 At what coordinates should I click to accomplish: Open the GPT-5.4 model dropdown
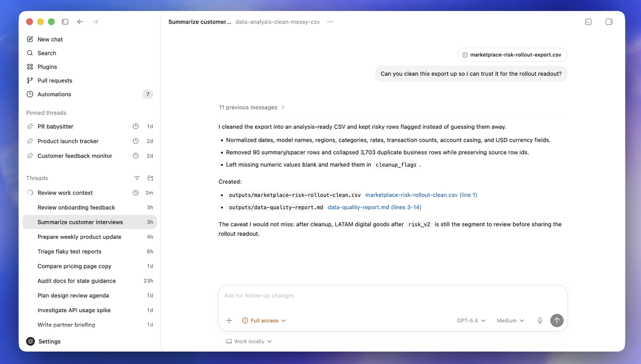pos(471,320)
